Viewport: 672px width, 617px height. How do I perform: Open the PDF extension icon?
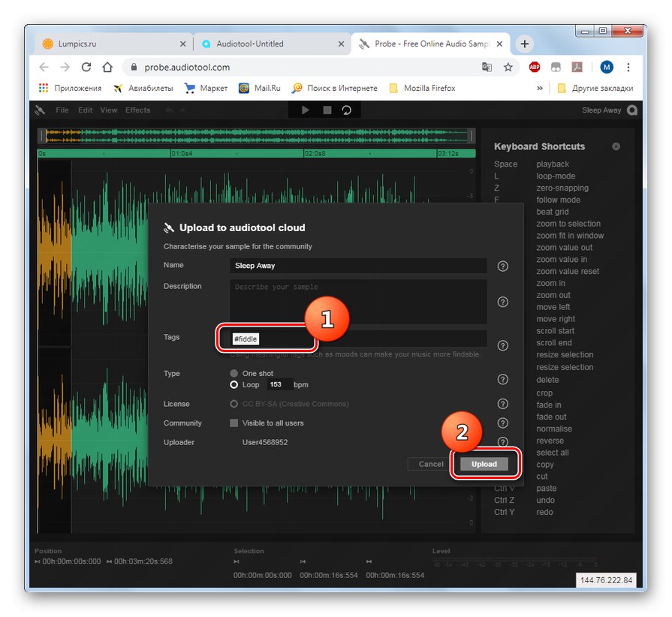(x=577, y=67)
